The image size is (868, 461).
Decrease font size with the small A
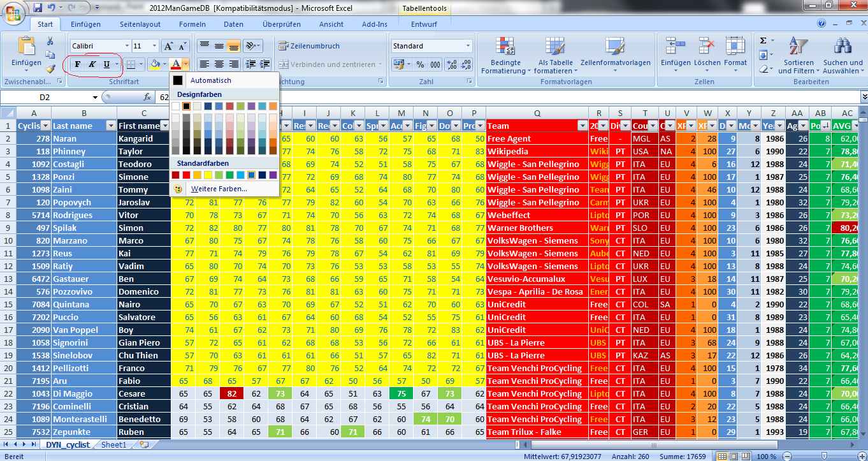click(x=182, y=46)
